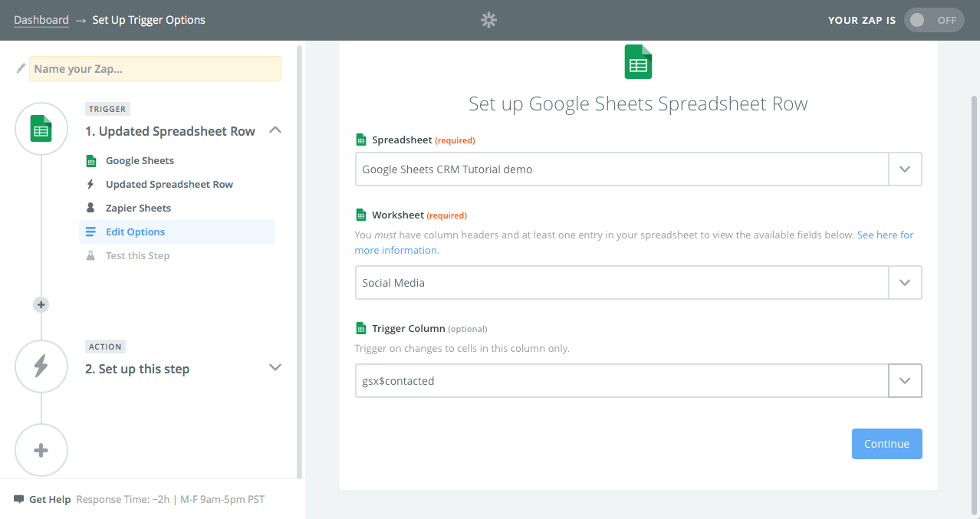Open the Trigger Column dropdown arrow

[x=905, y=381]
